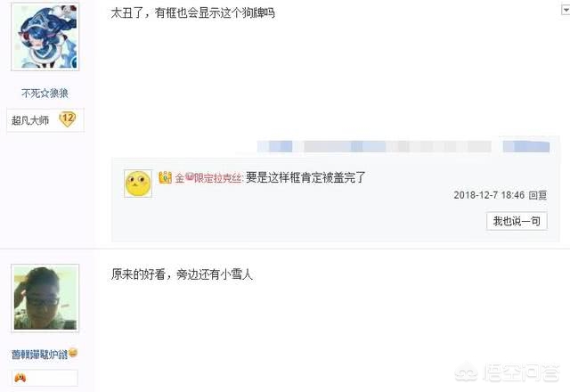Open the second poster's username link
570x392 pixels.
tap(39, 355)
